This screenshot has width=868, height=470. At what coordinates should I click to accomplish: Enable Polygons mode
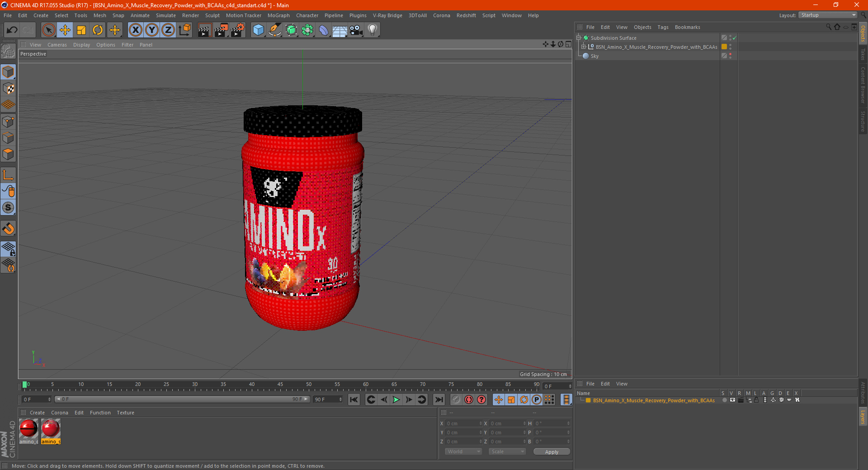8,154
